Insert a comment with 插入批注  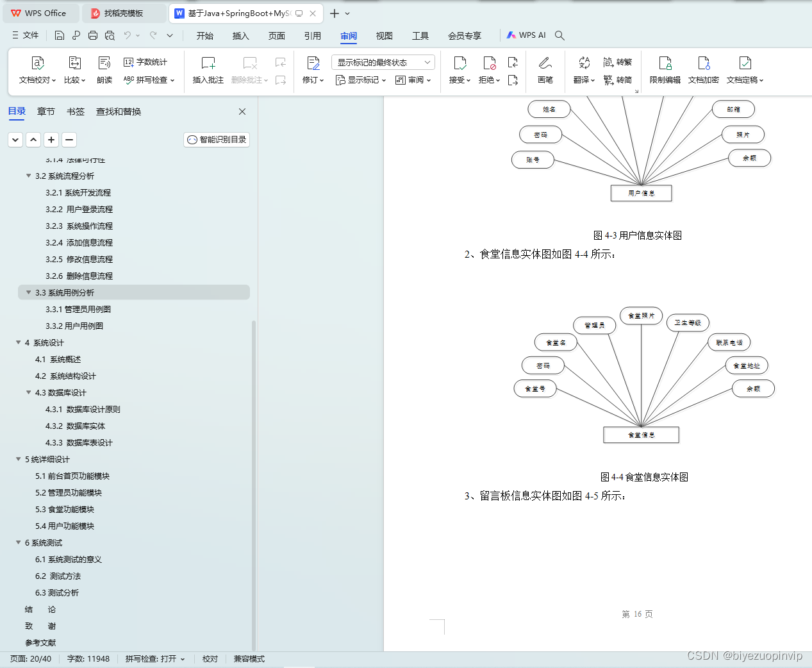pyautogui.click(x=208, y=71)
